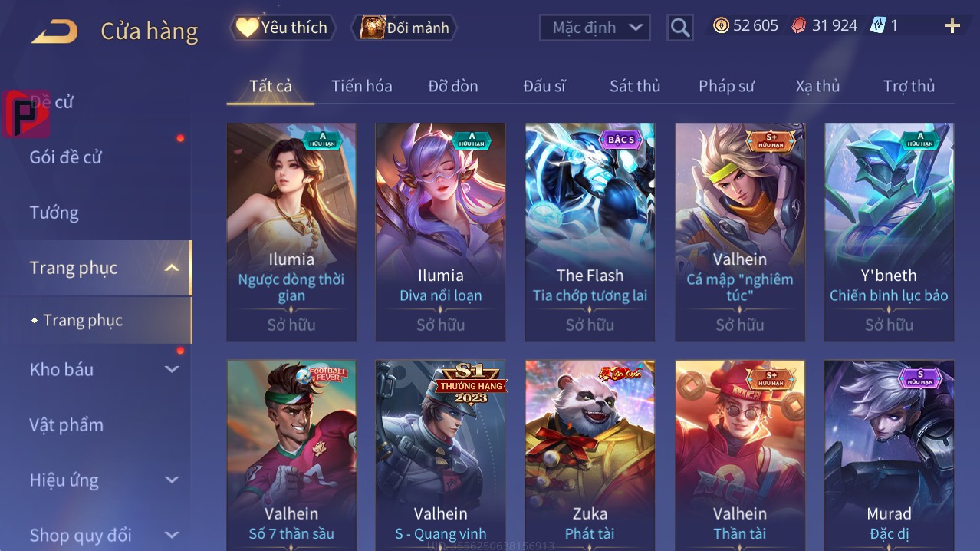Open Yêu thích favorites heart button
980x551 pixels.
[x=282, y=28]
